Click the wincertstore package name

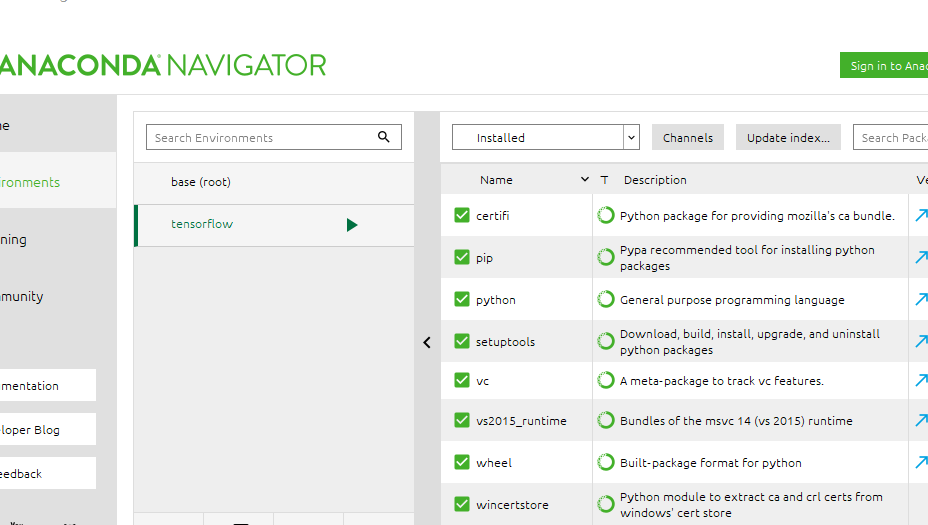point(513,505)
